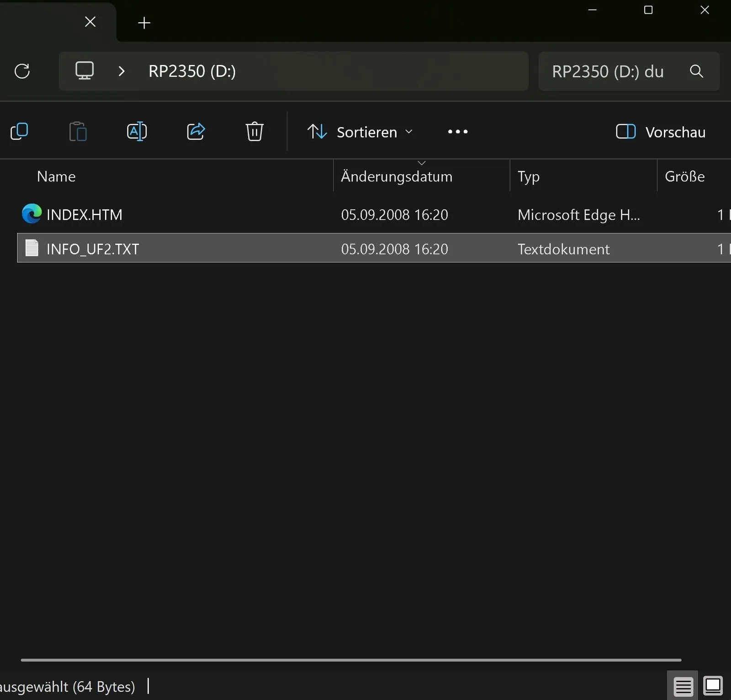This screenshot has height=700, width=731.
Task: Sort by the Typ column header
Action: click(529, 177)
